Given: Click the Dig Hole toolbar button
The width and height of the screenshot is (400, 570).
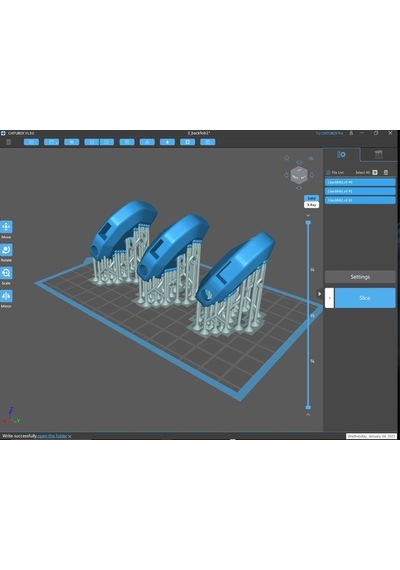Looking at the screenshot, I should click(x=188, y=142).
